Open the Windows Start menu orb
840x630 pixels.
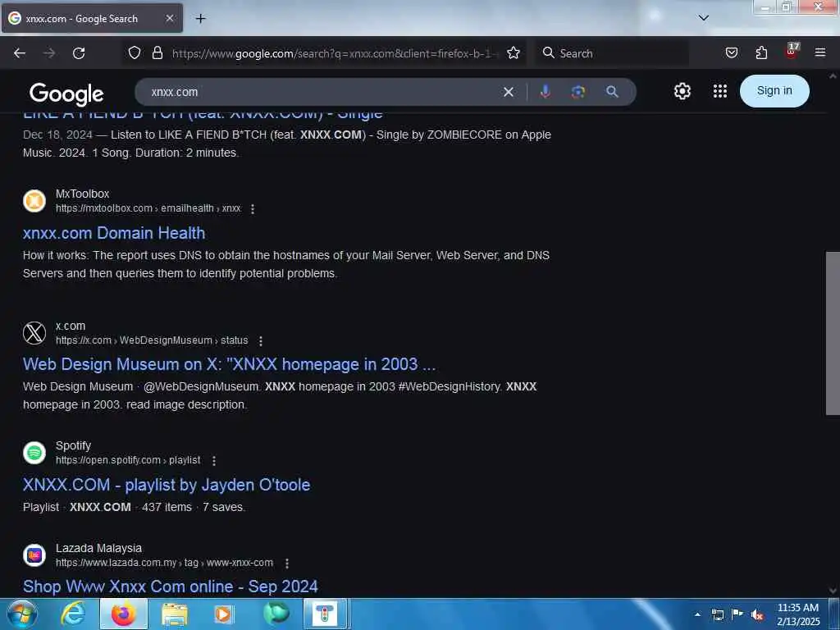tap(21, 614)
